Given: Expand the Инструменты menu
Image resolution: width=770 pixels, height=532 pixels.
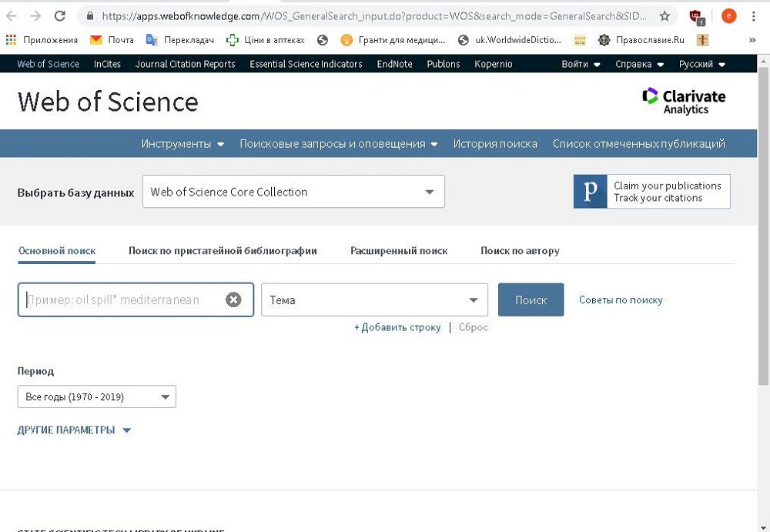Looking at the screenshot, I should (182, 144).
